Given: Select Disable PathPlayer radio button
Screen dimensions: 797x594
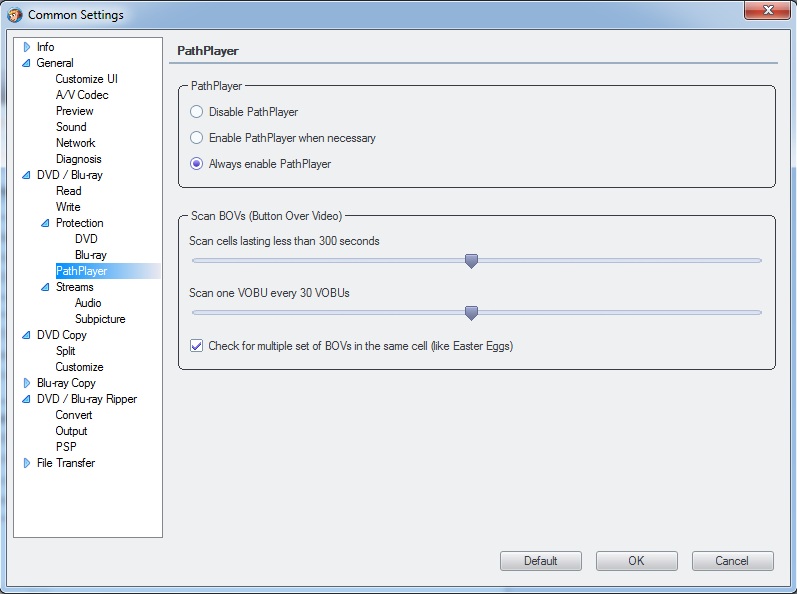Looking at the screenshot, I should [197, 112].
